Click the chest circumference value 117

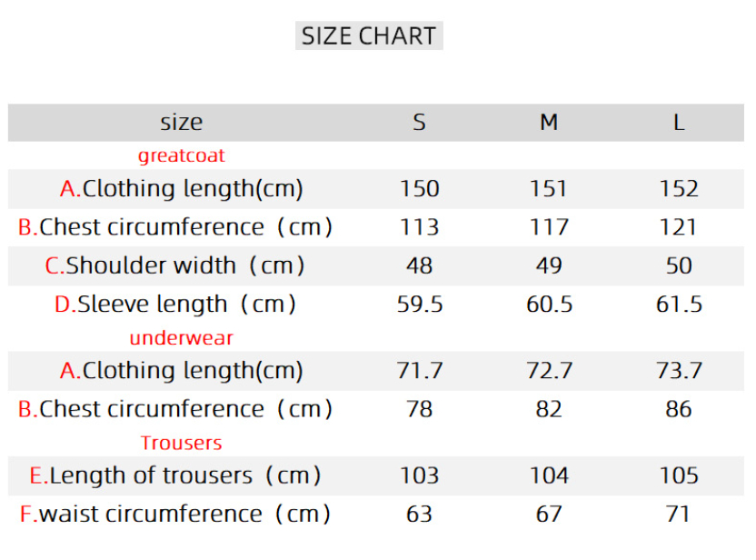coord(549,227)
